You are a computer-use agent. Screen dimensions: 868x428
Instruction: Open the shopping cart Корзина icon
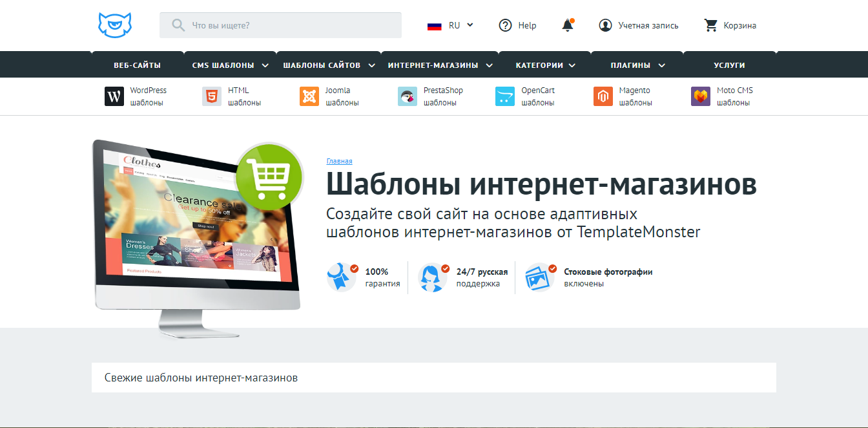(712, 25)
